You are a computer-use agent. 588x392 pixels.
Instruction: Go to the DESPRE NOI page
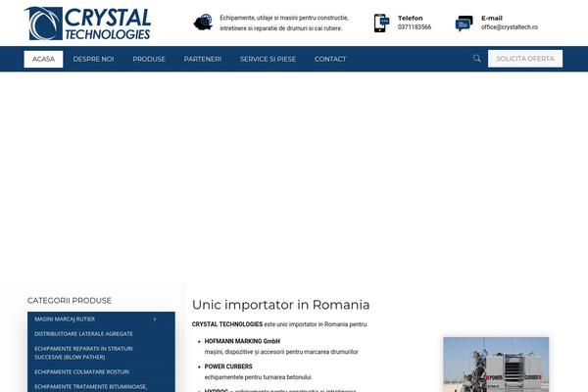point(93,59)
